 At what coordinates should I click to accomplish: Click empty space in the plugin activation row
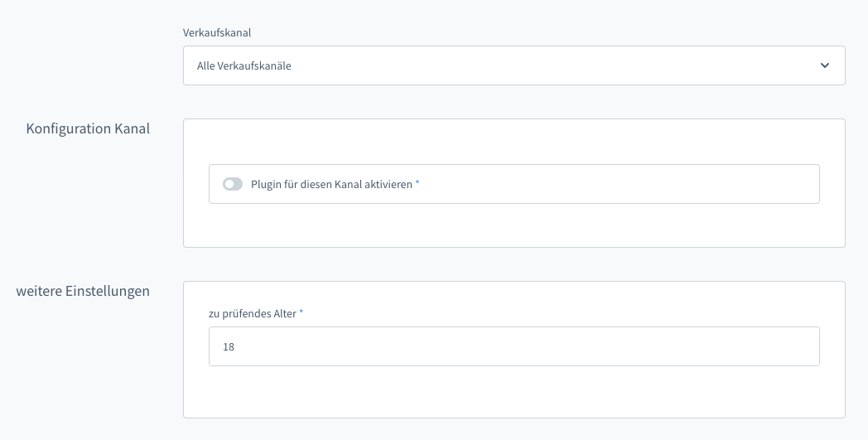tap(621, 184)
